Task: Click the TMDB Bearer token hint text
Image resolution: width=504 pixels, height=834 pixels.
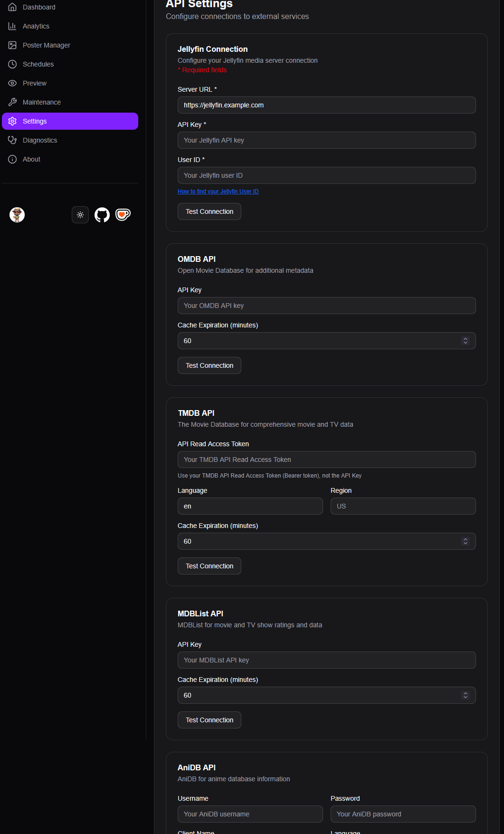Action: pyautogui.click(x=270, y=476)
